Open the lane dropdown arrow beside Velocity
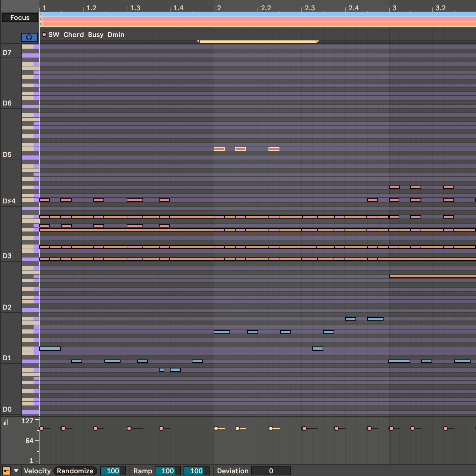 (16, 471)
